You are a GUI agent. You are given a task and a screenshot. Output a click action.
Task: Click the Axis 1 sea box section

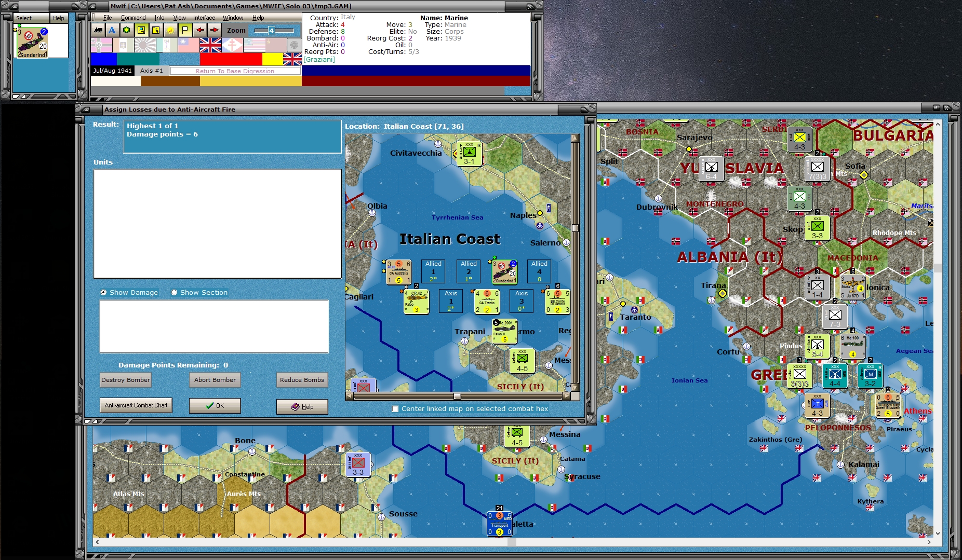click(x=451, y=301)
